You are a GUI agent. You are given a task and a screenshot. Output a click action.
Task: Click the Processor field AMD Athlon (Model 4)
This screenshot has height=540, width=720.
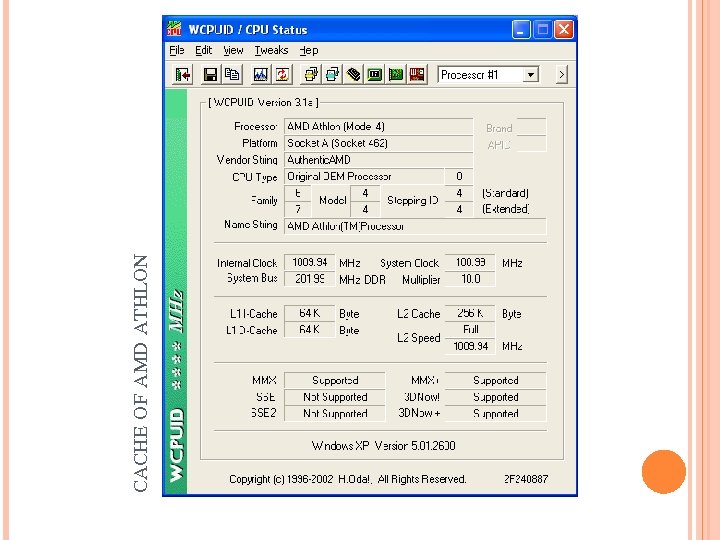pos(378,126)
